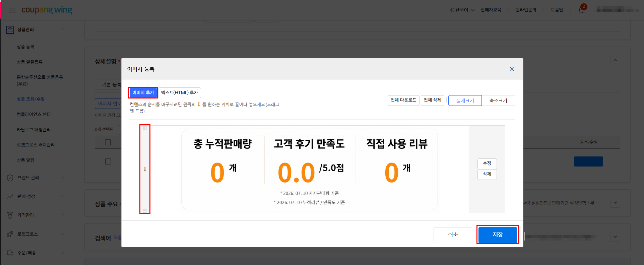Expand 로켓그로스 sidebar chevron
This screenshot has width=644, height=265.
[x=63, y=234]
